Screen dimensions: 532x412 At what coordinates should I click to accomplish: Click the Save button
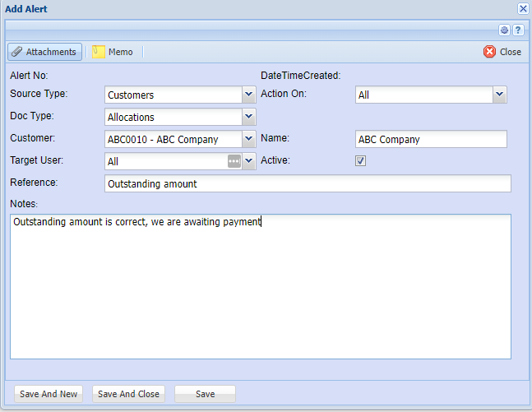pyautogui.click(x=205, y=394)
